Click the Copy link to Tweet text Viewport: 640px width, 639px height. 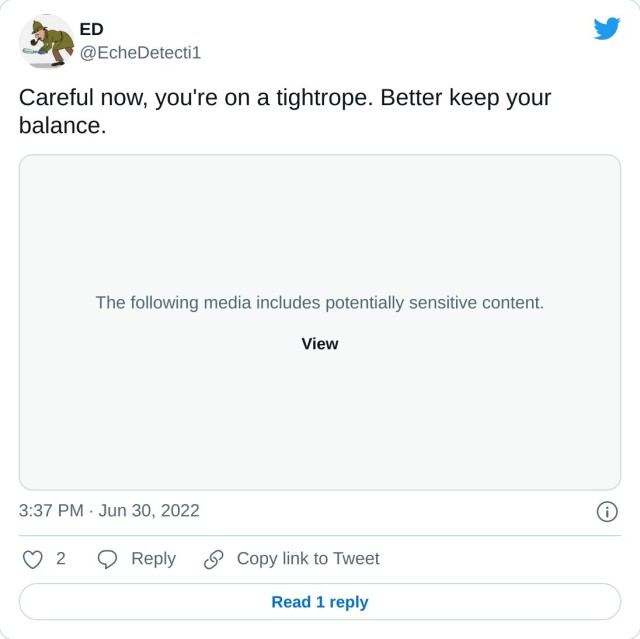pyautogui.click(x=307, y=559)
